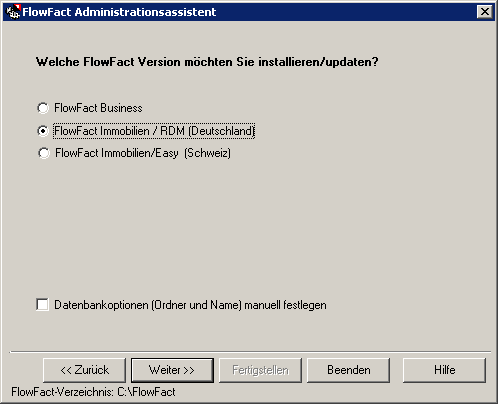Click the FlowFact application icon in title bar
This screenshot has width=498, height=404.
pos(13,12)
